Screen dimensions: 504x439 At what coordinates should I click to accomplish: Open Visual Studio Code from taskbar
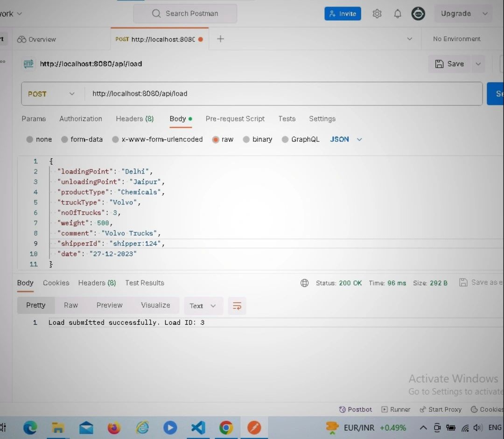pyautogui.click(x=198, y=427)
